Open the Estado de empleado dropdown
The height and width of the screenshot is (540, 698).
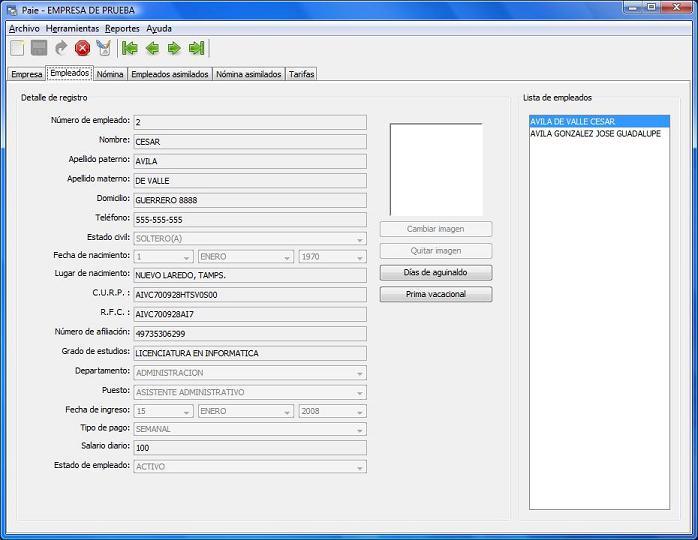click(x=360, y=467)
